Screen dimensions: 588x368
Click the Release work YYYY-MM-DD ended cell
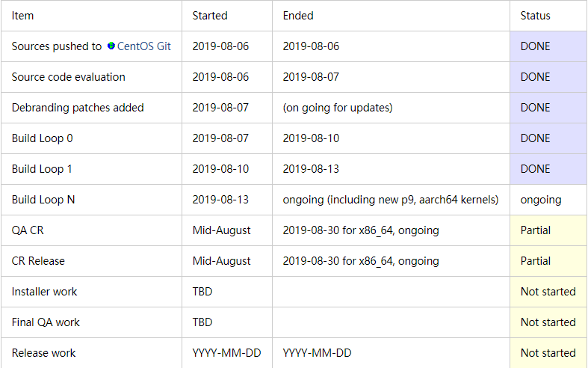pyautogui.click(x=391, y=353)
